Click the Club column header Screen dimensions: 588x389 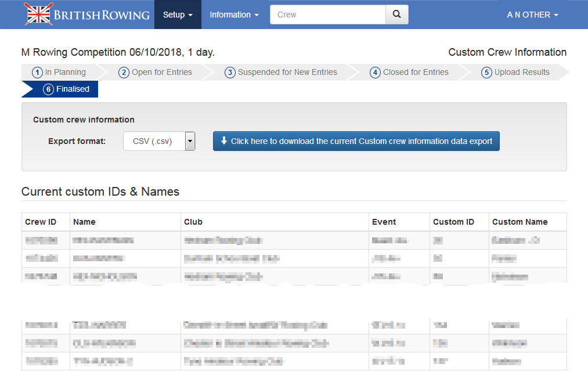(193, 222)
